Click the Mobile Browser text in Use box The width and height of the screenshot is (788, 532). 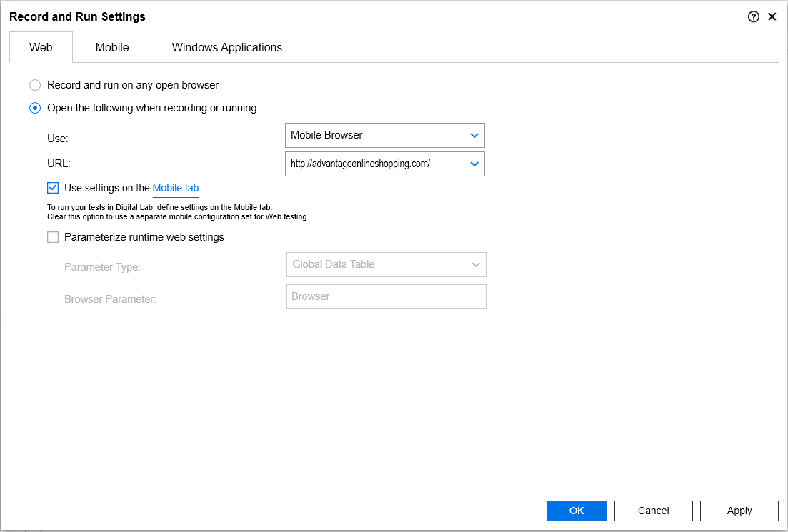[x=326, y=135]
